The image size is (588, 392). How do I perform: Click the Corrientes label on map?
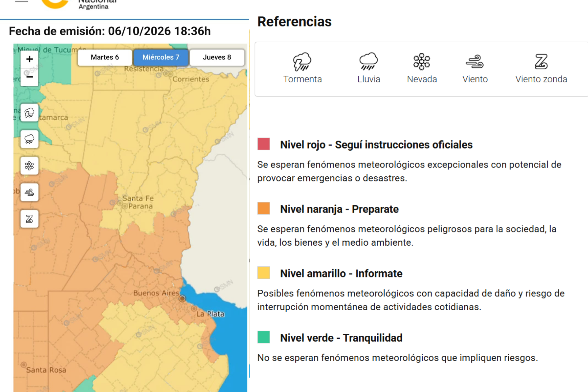(x=191, y=79)
